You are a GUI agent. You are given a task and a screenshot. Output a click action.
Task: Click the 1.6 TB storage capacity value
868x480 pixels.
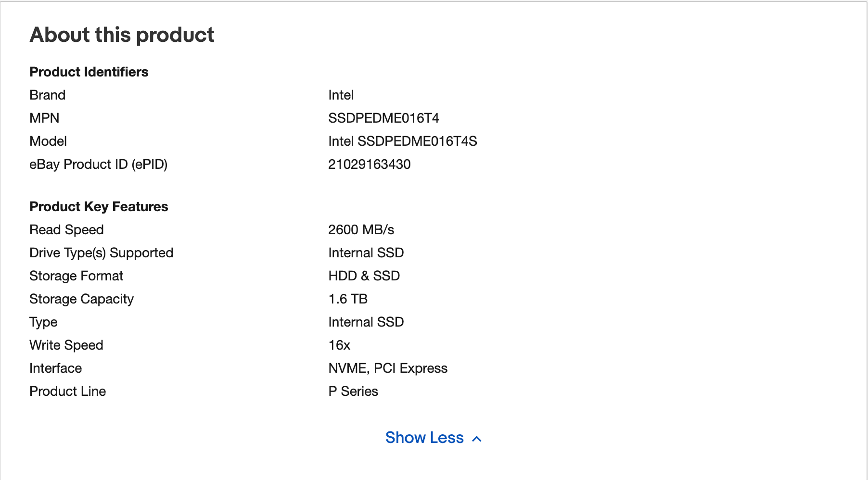(x=347, y=299)
